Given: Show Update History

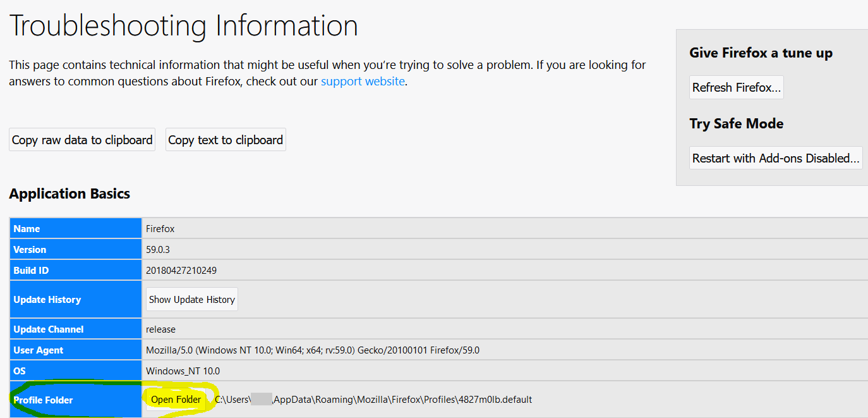Looking at the screenshot, I should [x=192, y=300].
